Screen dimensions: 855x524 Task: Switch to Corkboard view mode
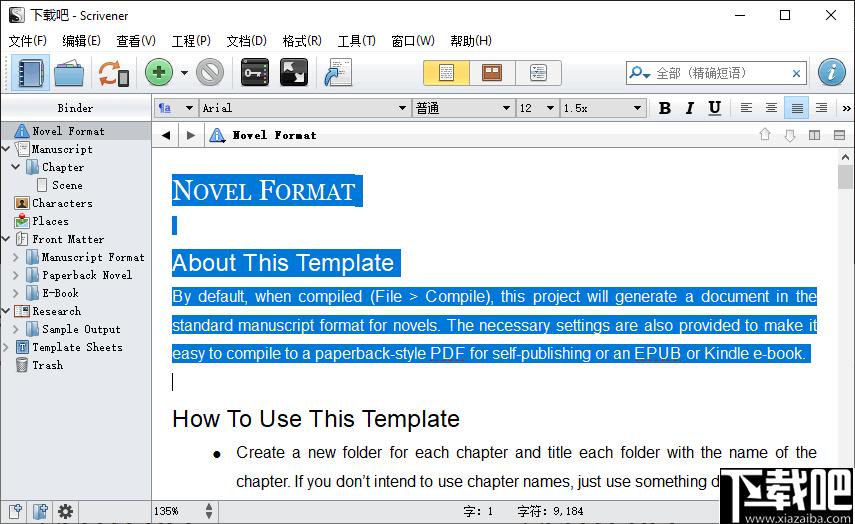492,73
